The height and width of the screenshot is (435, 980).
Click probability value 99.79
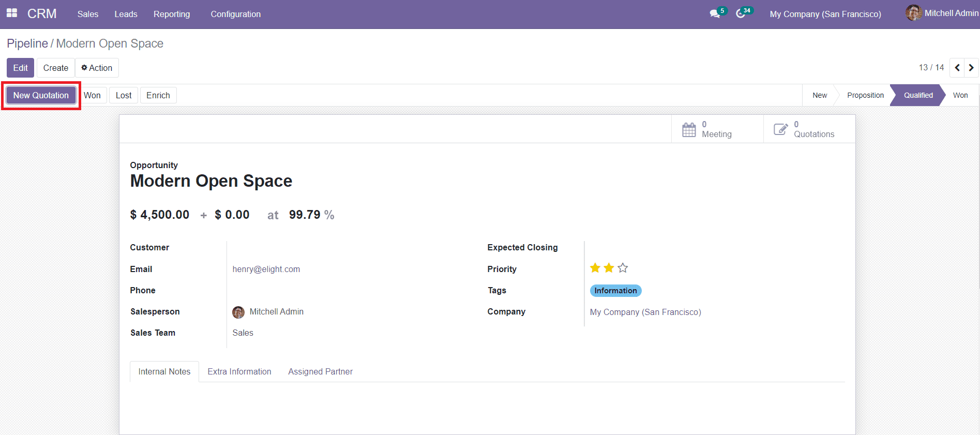[305, 215]
